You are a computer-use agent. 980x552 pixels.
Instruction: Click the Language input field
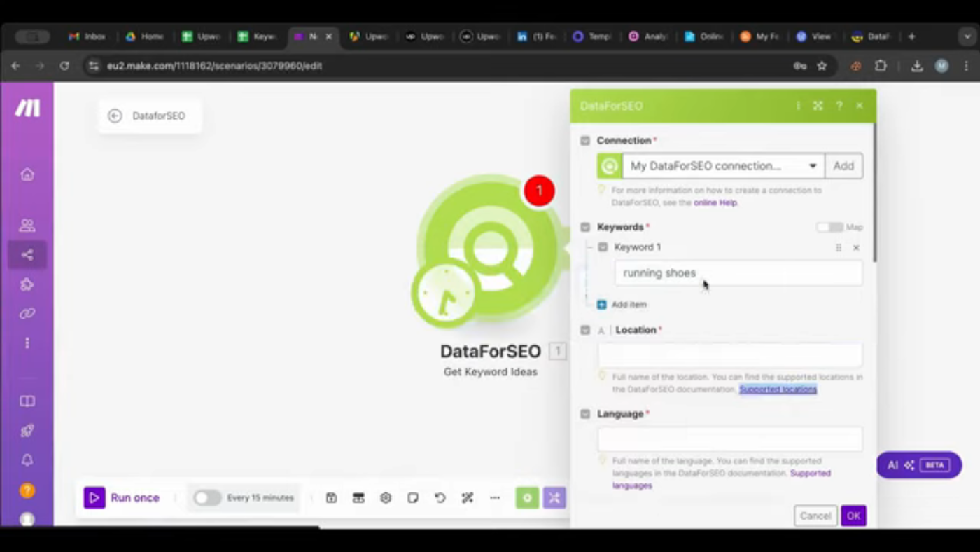(x=730, y=439)
